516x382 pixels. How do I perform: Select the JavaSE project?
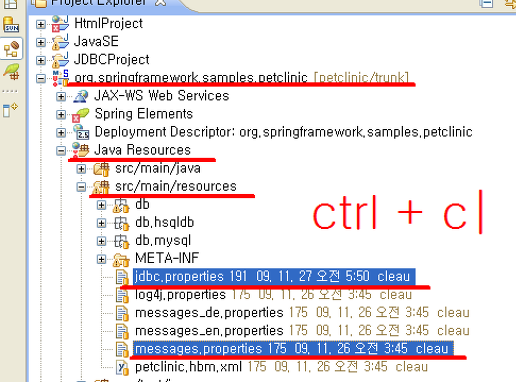96,42
